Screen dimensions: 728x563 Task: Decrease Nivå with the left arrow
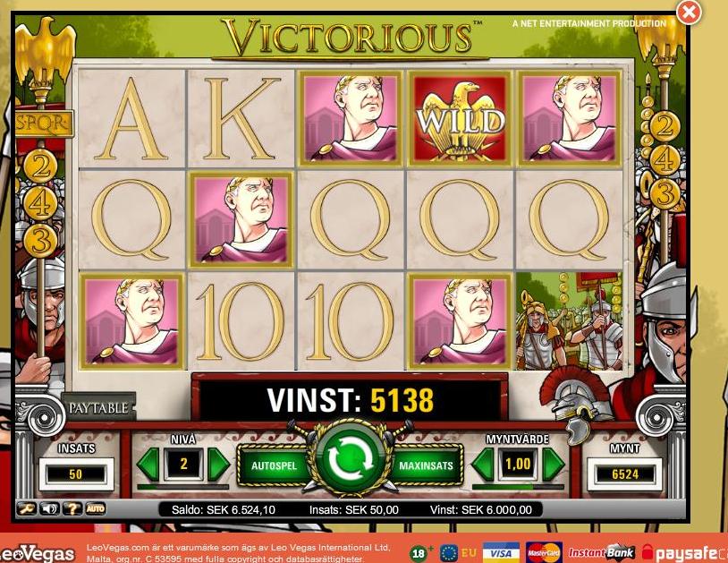pyautogui.click(x=148, y=464)
